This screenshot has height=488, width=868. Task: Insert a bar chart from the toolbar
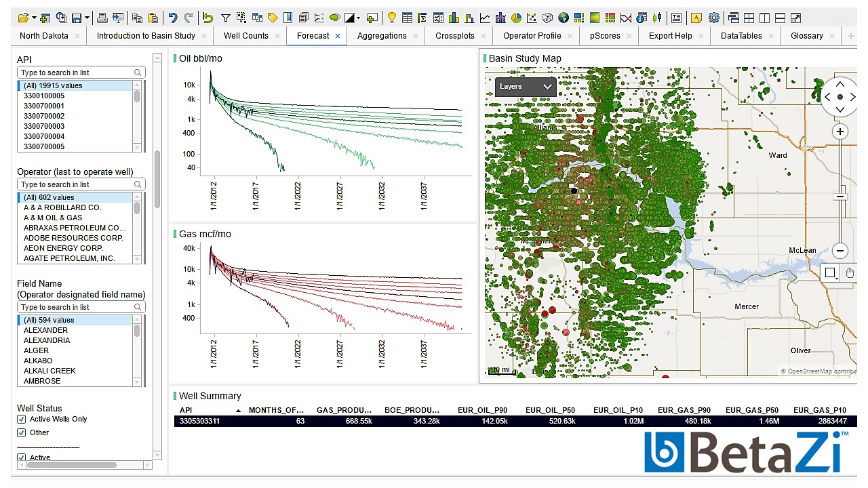coord(454,18)
